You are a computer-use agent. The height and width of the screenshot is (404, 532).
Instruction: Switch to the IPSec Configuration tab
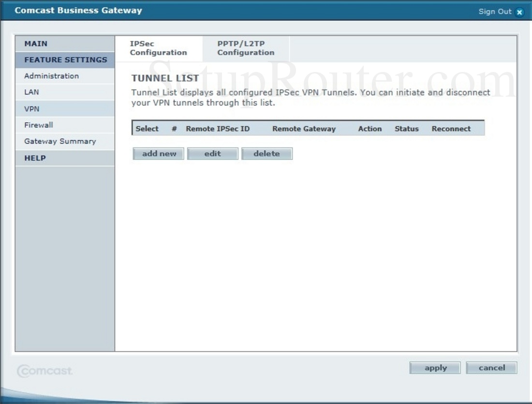tap(159, 48)
